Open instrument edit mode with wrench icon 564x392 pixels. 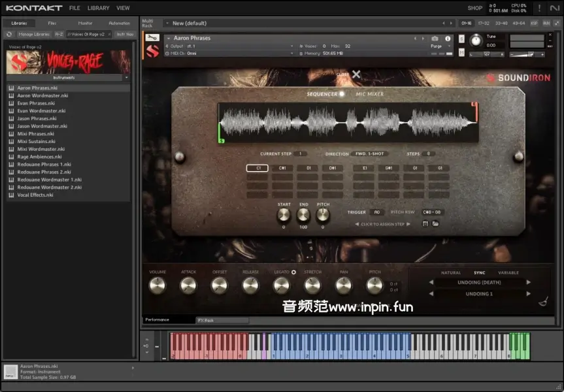tap(152, 38)
